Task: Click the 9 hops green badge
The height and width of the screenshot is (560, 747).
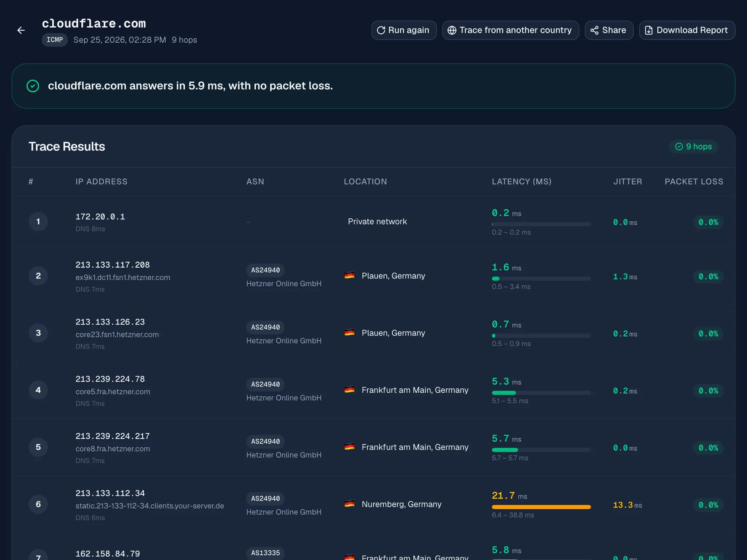Action: coord(693,147)
